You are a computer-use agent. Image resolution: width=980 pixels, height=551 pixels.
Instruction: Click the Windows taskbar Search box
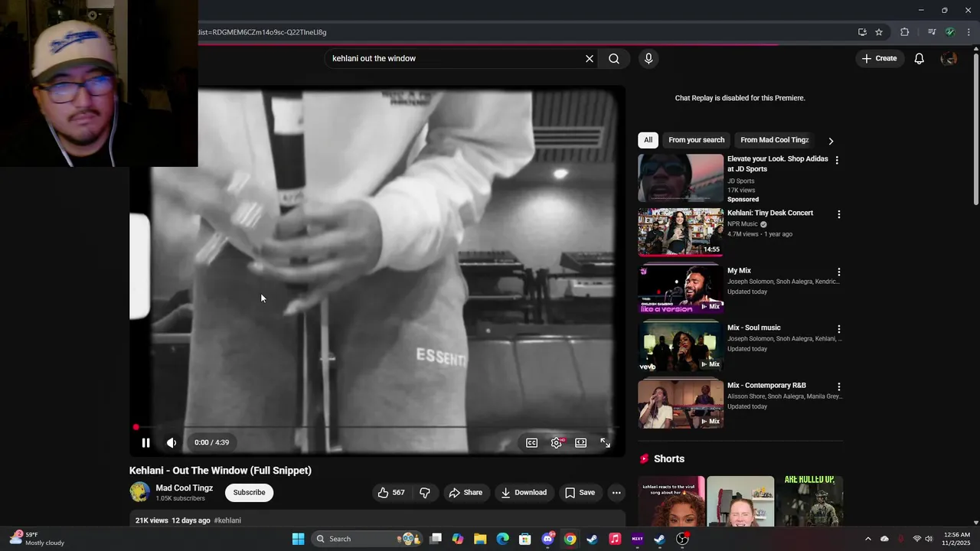pos(366,539)
